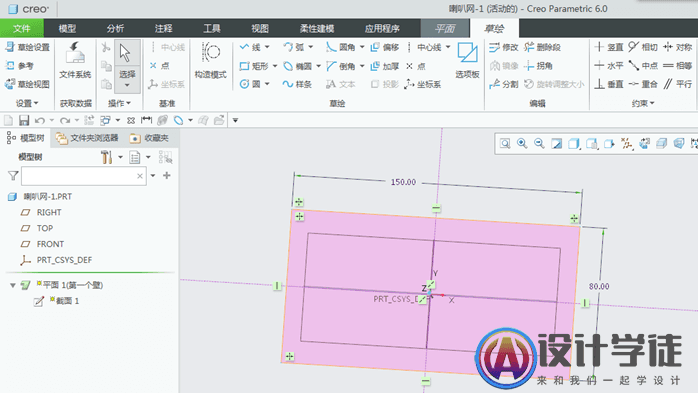Open the 应用程序 ribbon tab
This screenshot has height=393, width=698.
(x=382, y=28)
